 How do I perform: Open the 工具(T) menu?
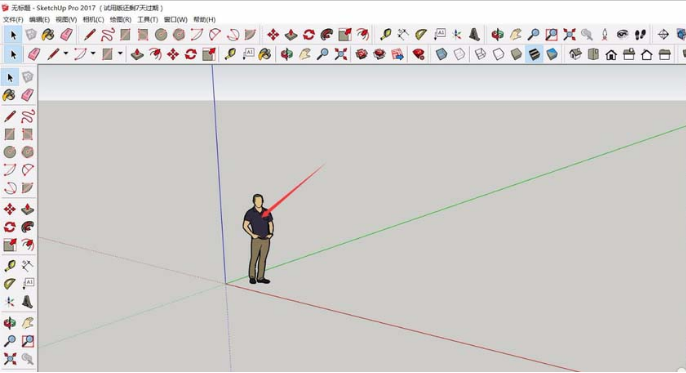(147, 20)
